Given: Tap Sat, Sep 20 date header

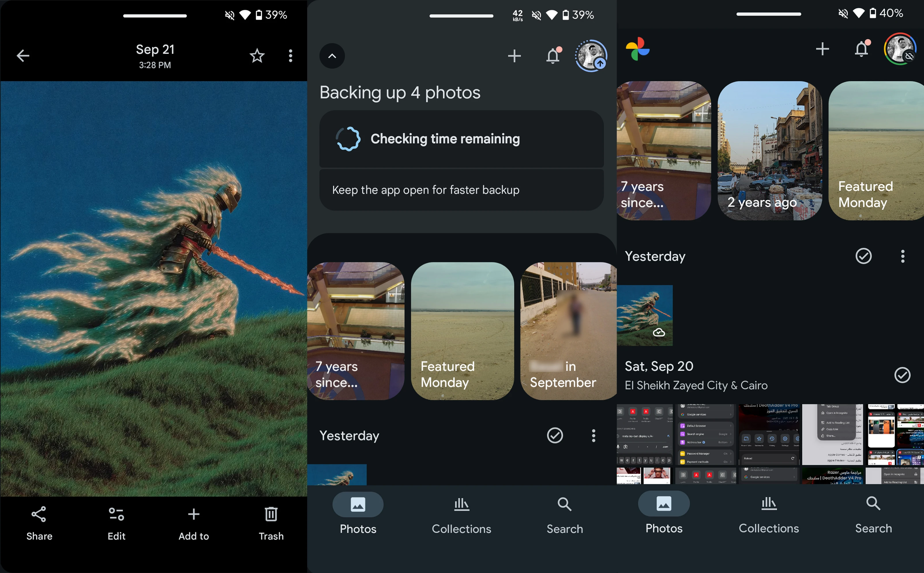Looking at the screenshot, I should coord(659,366).
